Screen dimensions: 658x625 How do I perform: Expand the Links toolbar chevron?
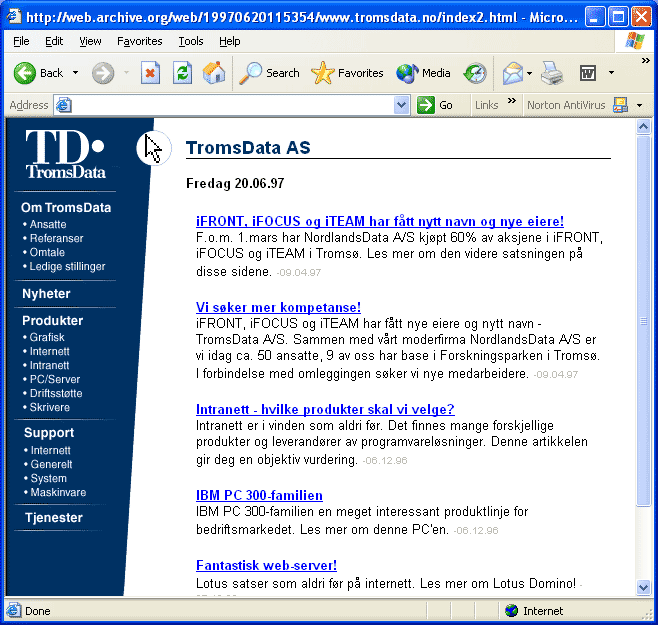512,101
